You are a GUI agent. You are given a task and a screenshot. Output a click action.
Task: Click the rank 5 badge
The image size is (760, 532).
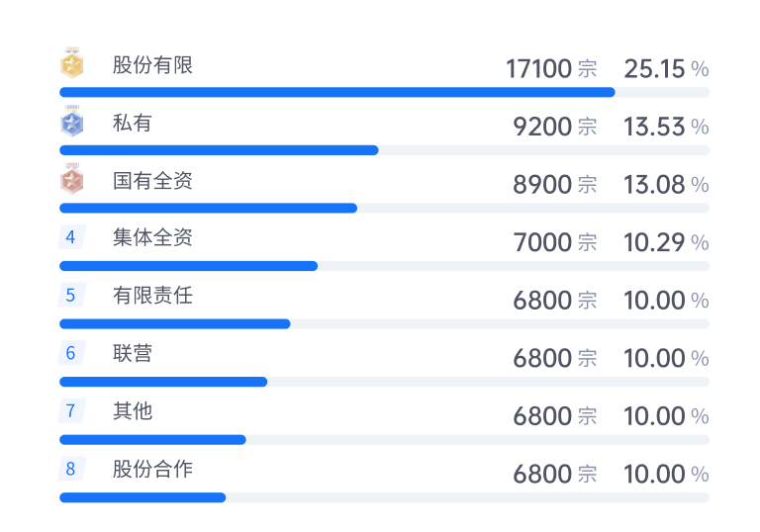tap(71, 295)
